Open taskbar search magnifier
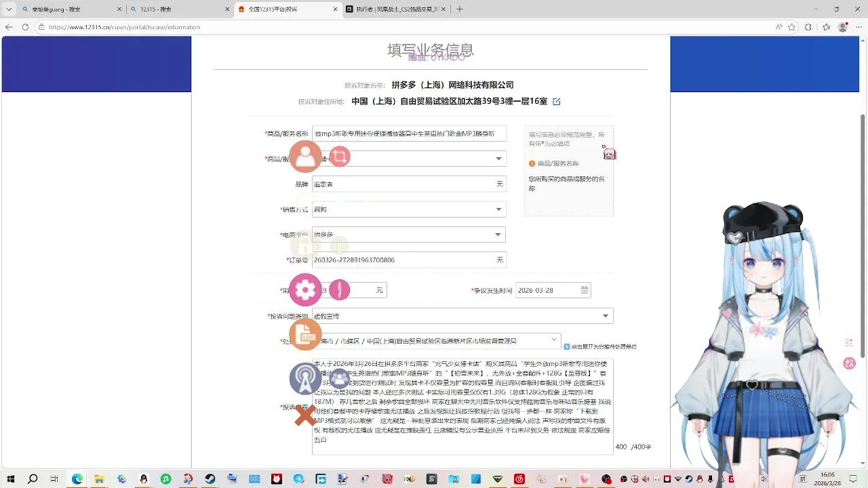This screenshot has width=868, height=488. pyautogui.click(x=33, y=479)
